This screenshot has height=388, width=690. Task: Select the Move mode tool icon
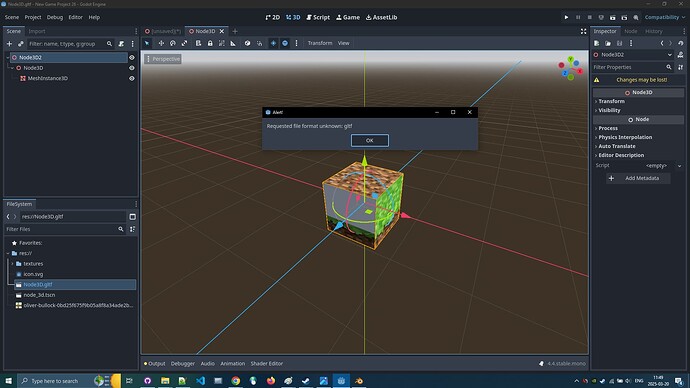(161, 43)
